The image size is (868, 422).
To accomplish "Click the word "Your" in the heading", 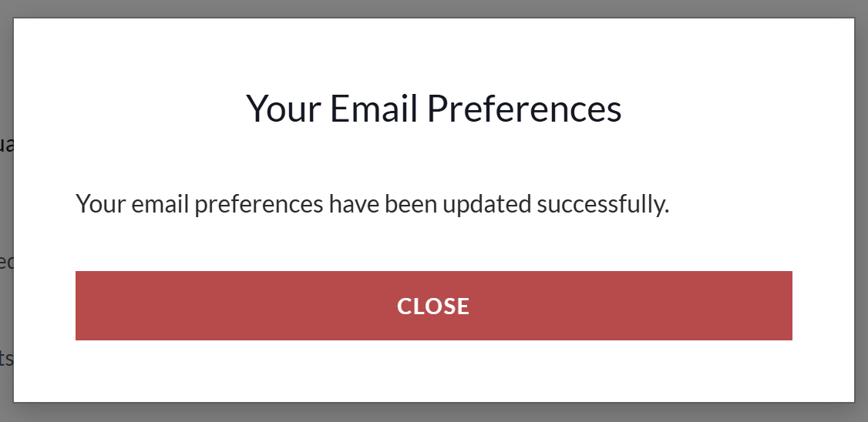I will (284, 109).
